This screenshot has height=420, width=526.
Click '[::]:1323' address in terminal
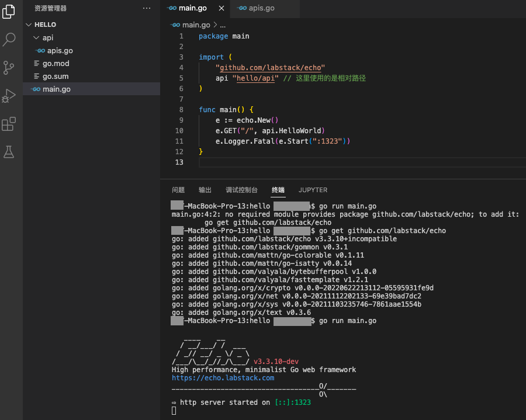(x=293, y=402)
